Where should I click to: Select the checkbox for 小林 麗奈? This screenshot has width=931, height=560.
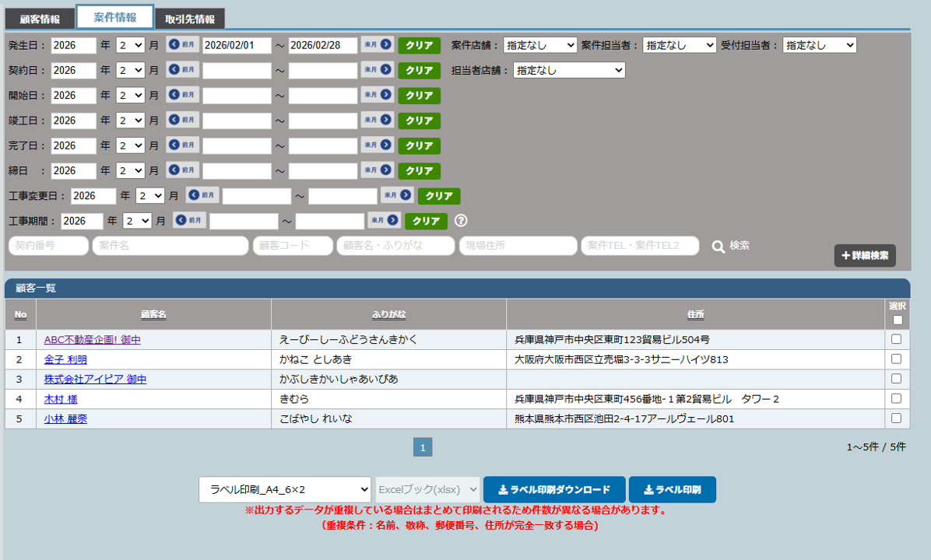(896, 418)
